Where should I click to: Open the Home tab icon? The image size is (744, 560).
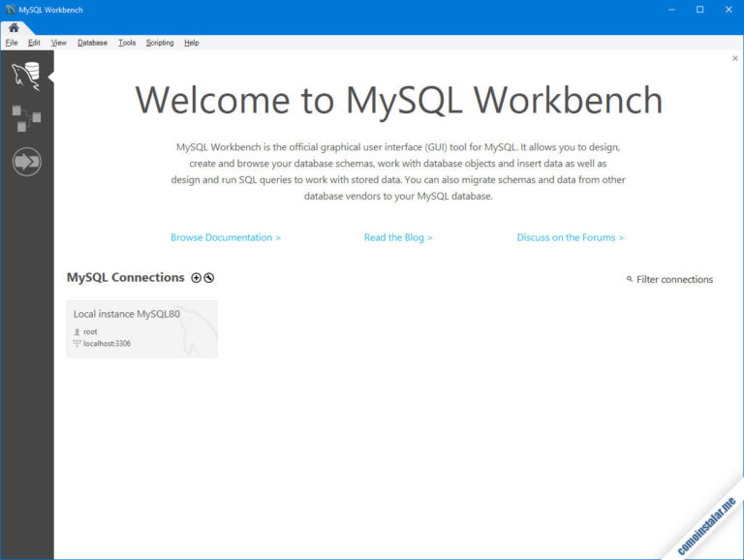14,27
